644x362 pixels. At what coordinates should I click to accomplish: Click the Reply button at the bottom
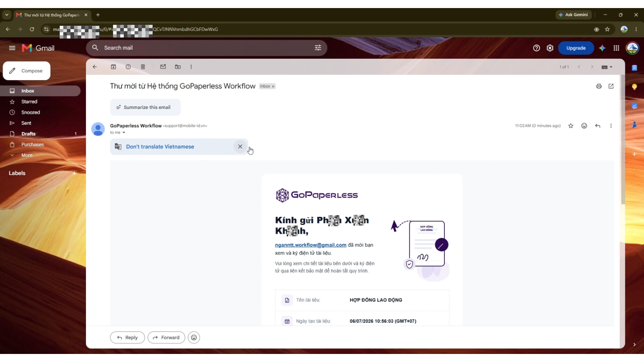point(127,338)
